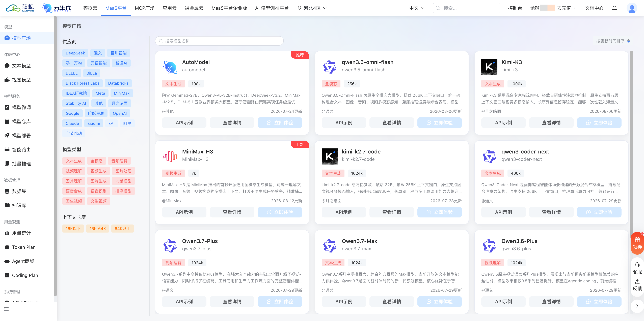Click the 数据集 database icon
The image size is (644, 321).
tap(7, 191)
